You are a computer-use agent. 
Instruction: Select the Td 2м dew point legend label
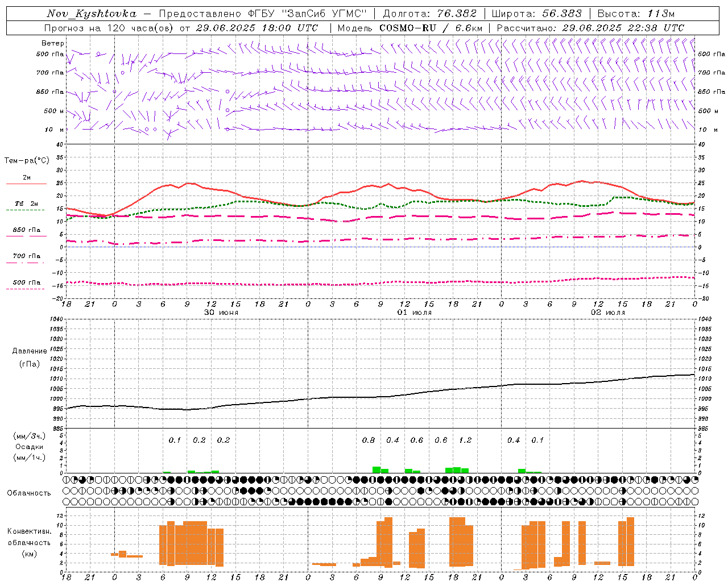pos(27,203)
